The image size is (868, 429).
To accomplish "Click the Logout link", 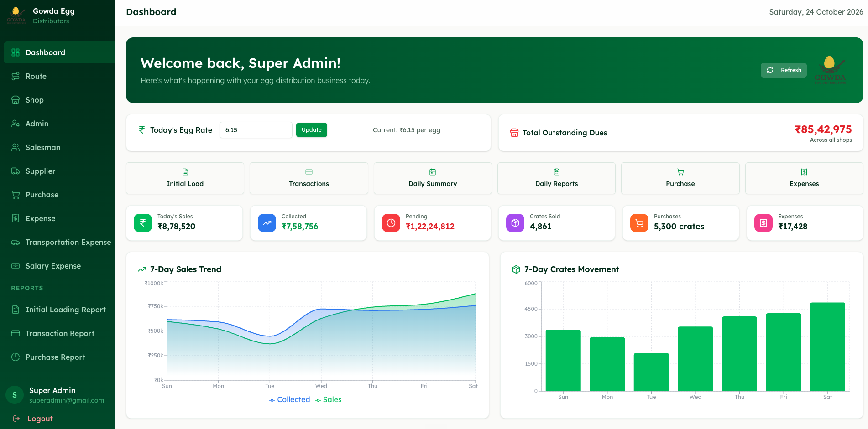I will 33,419.
